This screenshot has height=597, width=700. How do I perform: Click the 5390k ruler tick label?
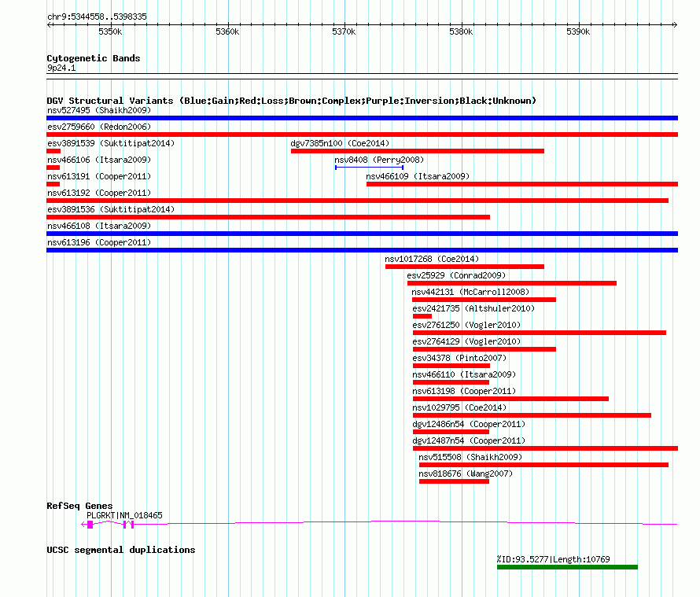(x=578, y=31)
